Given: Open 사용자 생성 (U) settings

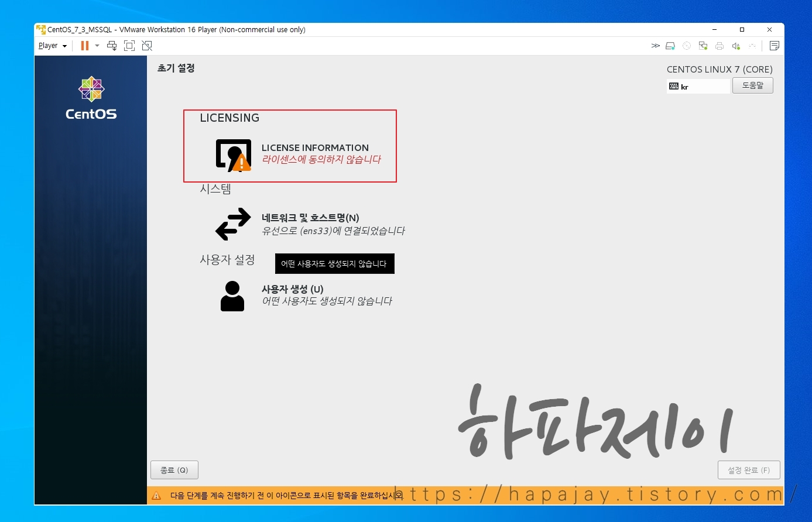Looking at the screenshot, I should [293, 289].
